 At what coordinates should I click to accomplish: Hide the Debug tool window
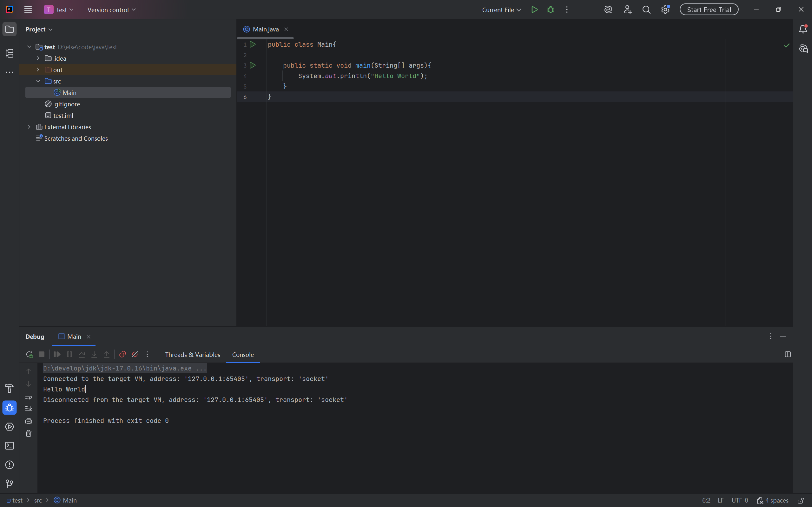(783, 336)
